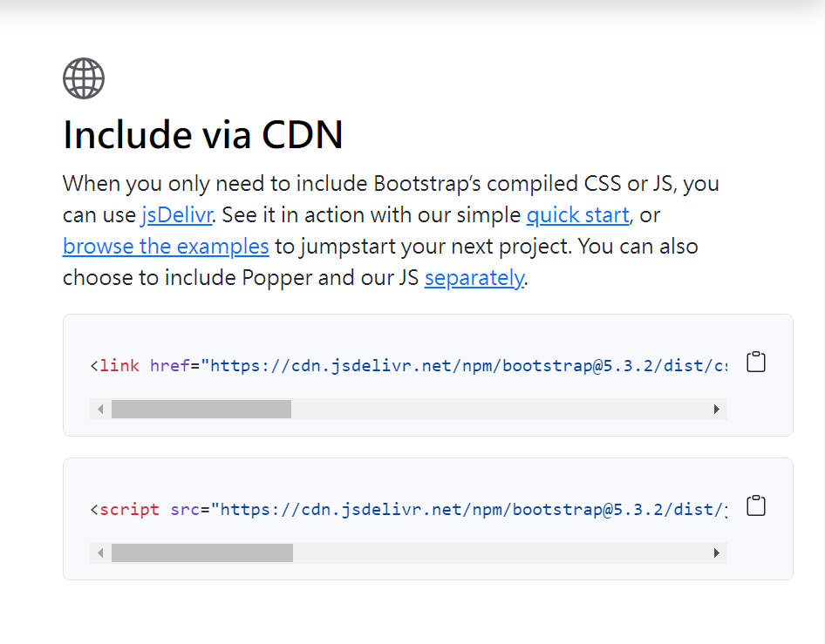
Task: Click the red 'link' tag name in code
Action: coord(119,365)
